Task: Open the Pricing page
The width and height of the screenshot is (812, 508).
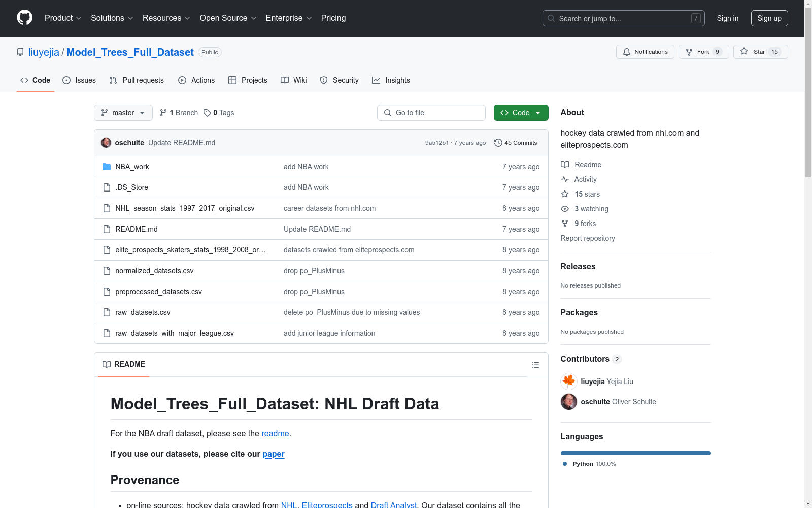Action: click(x=333, y=18)
